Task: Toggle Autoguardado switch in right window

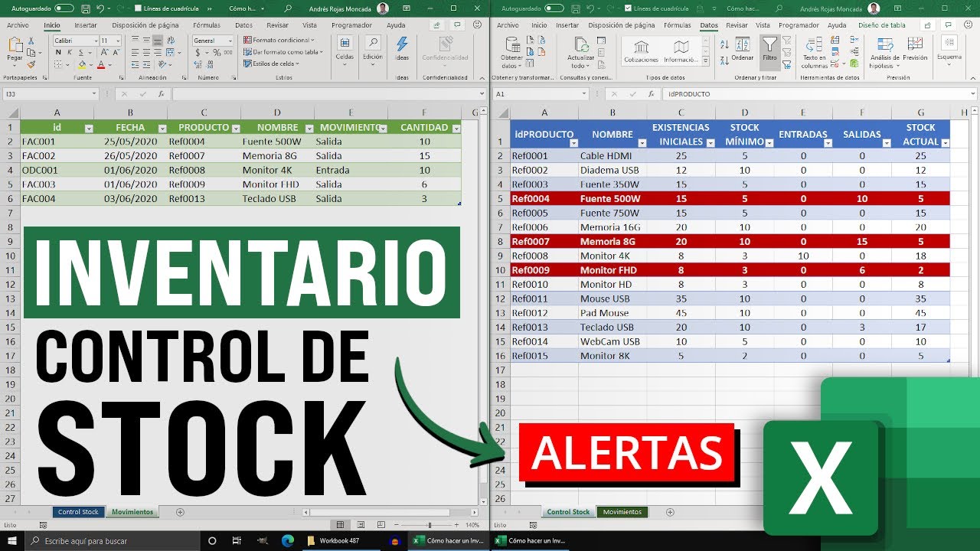Action: click(x=554, y=8)
